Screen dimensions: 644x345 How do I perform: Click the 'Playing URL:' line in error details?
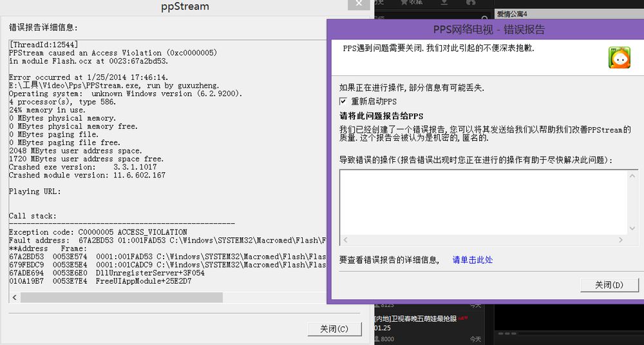coord(35,192)
